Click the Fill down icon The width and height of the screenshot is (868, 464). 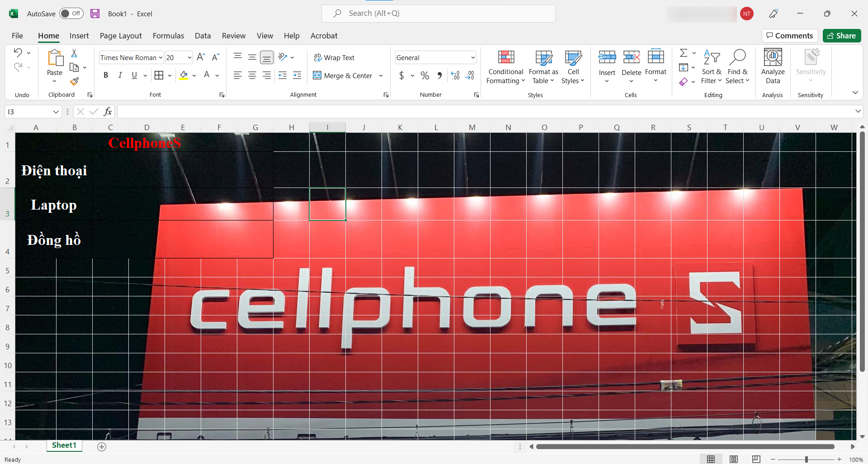(684, 67)
